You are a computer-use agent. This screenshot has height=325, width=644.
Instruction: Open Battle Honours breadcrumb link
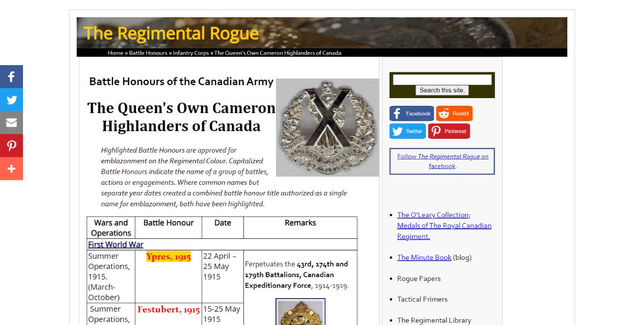click(148, 53)
